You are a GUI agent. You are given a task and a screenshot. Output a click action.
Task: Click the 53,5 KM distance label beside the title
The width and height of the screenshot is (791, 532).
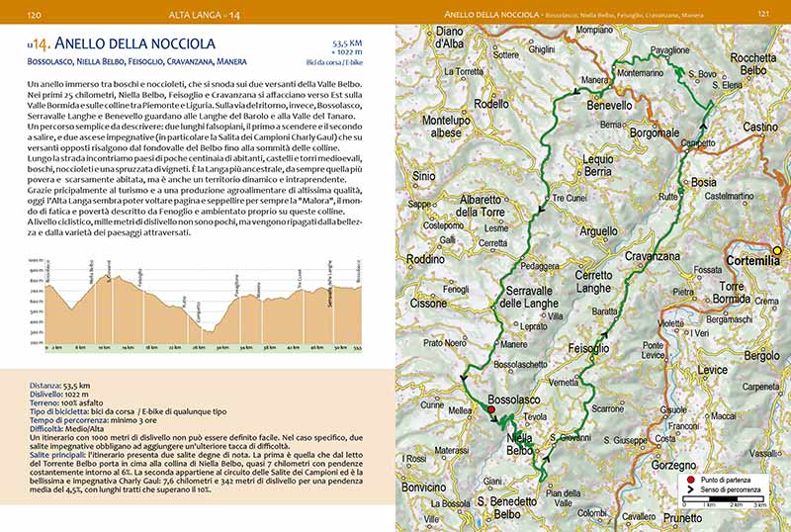(347, 44)
